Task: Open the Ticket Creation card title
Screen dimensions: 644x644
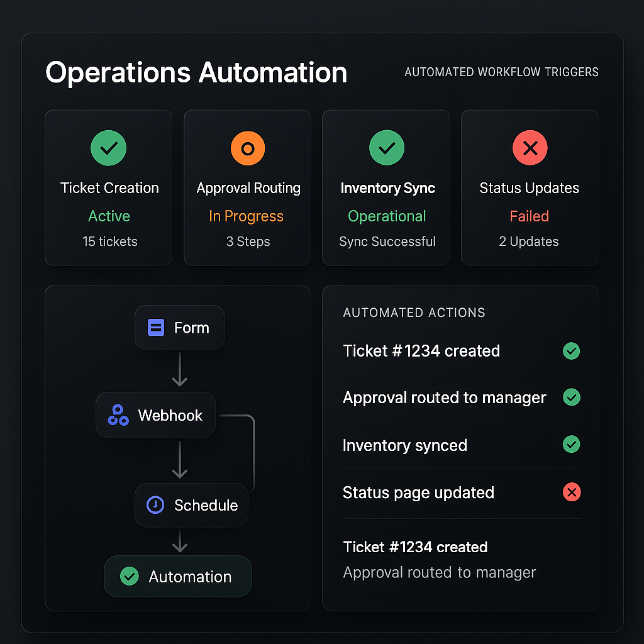Action: click(109, 188)
